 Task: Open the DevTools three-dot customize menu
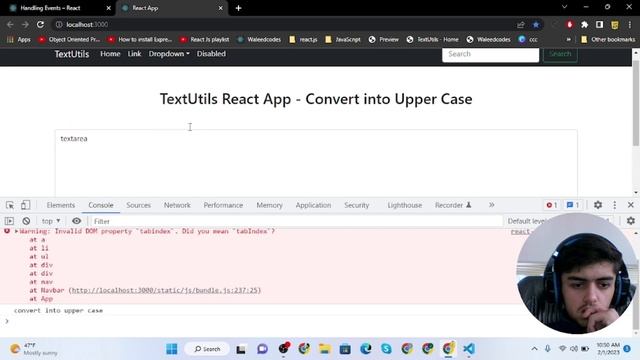614,205
